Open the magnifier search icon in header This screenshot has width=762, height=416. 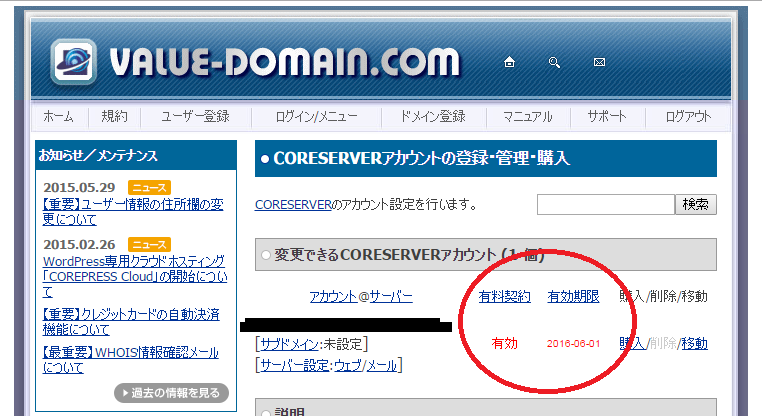coord(554,62)
